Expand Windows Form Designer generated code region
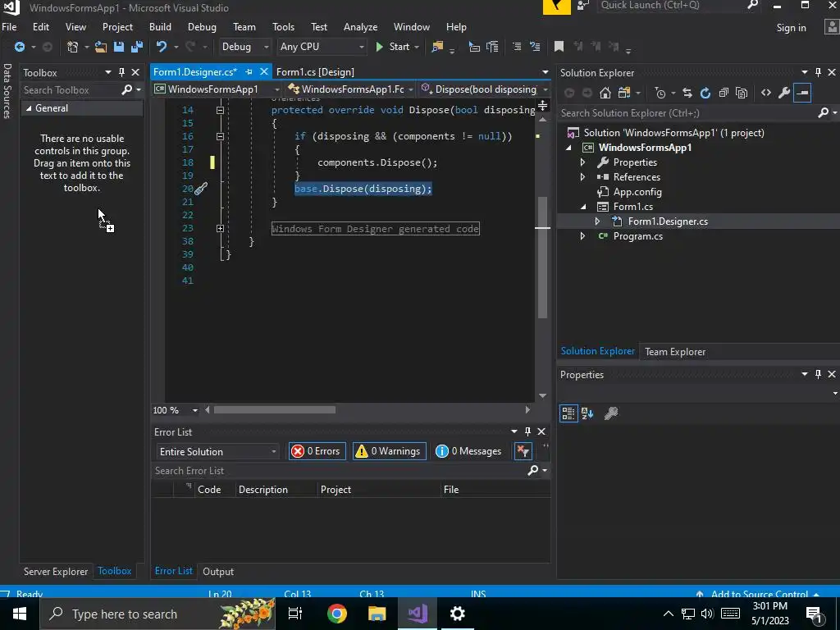The width and height of the screenshot is (840, 630). coord(220,229)
